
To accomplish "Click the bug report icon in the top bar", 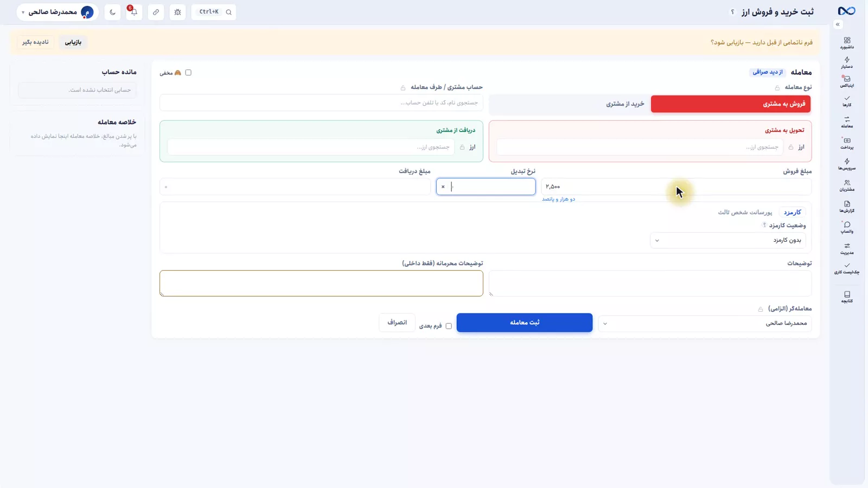I will coord(177,12).
